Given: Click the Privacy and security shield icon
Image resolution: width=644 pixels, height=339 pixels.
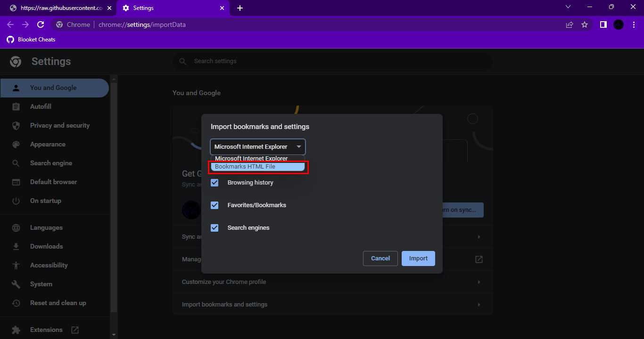Looking at the screenshot, I should coord(16,125).
